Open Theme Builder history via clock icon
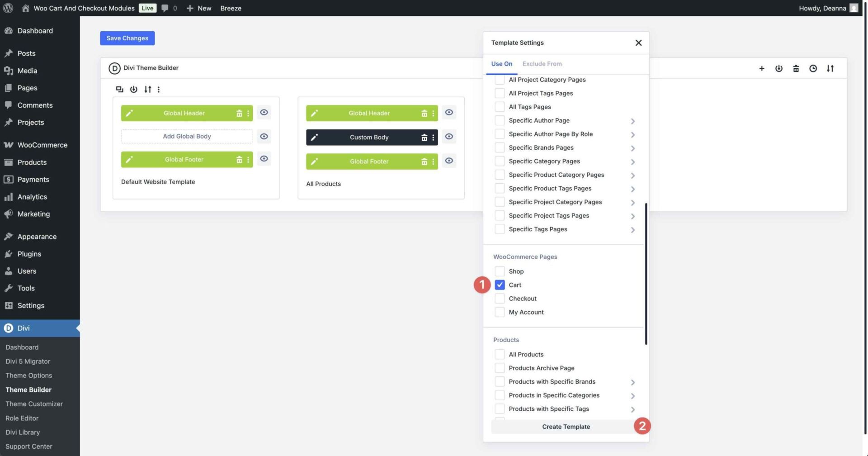Viewport: 868px width, 456px height. point(813,68)
